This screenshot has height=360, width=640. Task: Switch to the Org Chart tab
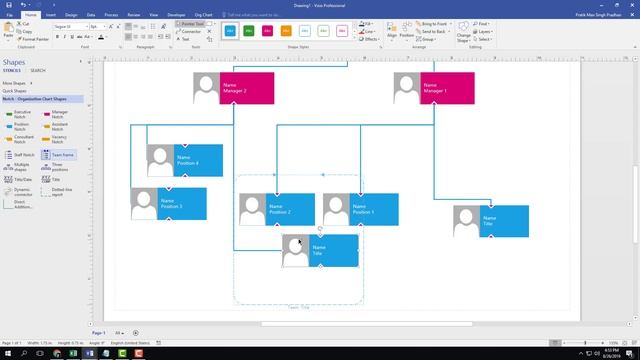(x=203, y=15)
